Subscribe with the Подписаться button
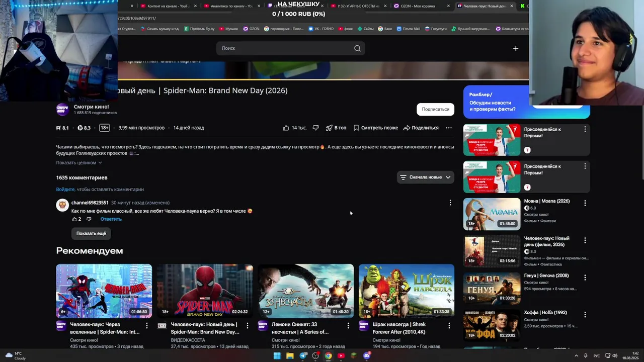644x362 pixels. pos(435,109)
